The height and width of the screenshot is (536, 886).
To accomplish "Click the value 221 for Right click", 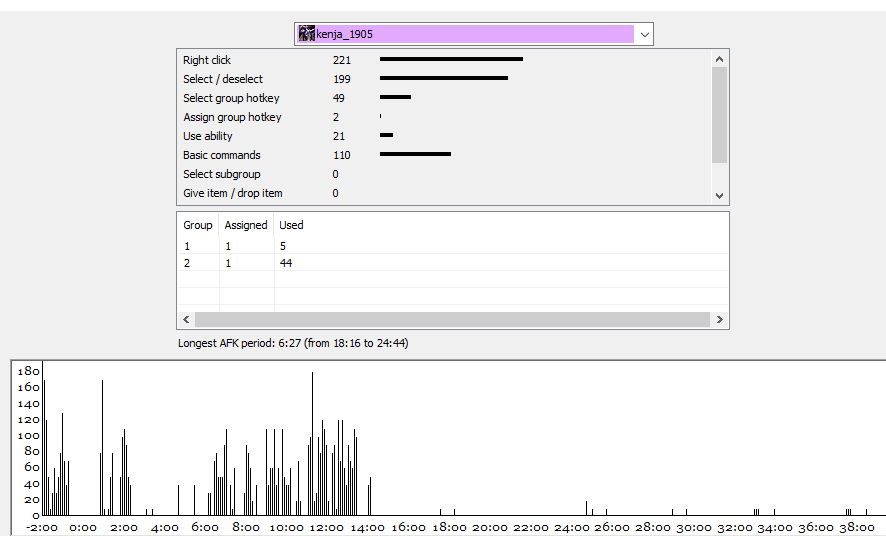I will click(341, 60).
